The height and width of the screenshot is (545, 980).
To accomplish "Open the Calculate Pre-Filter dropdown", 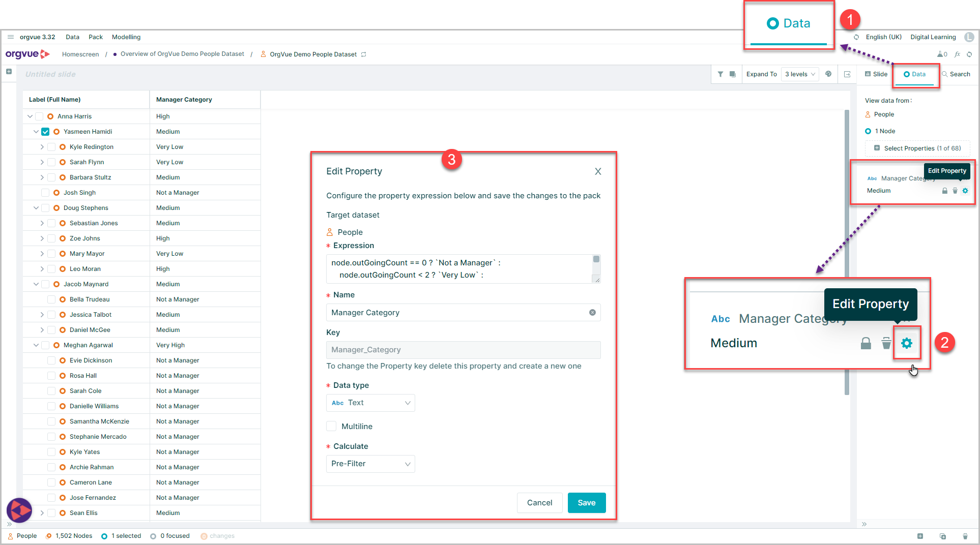I will pos(370,464).
